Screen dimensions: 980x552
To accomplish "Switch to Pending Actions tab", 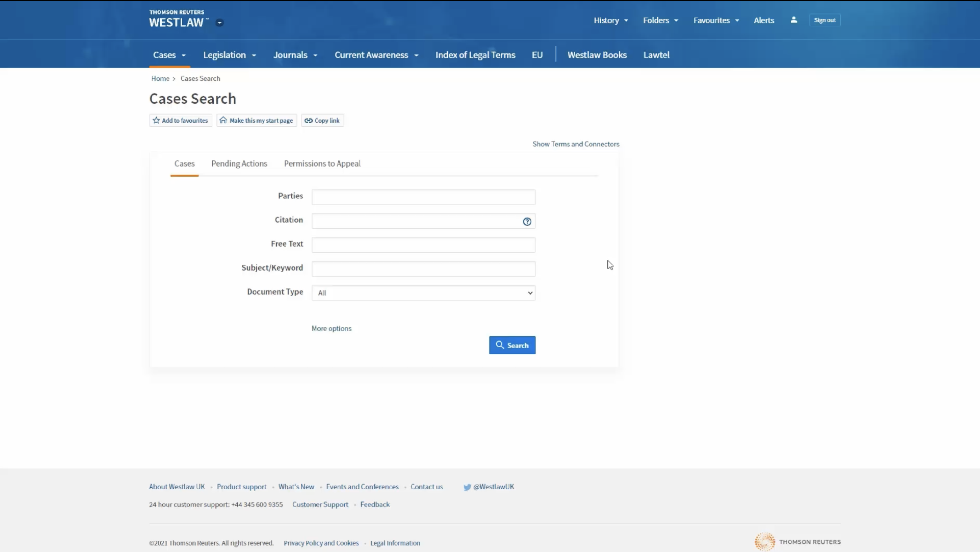I will (x=239, y=164).
